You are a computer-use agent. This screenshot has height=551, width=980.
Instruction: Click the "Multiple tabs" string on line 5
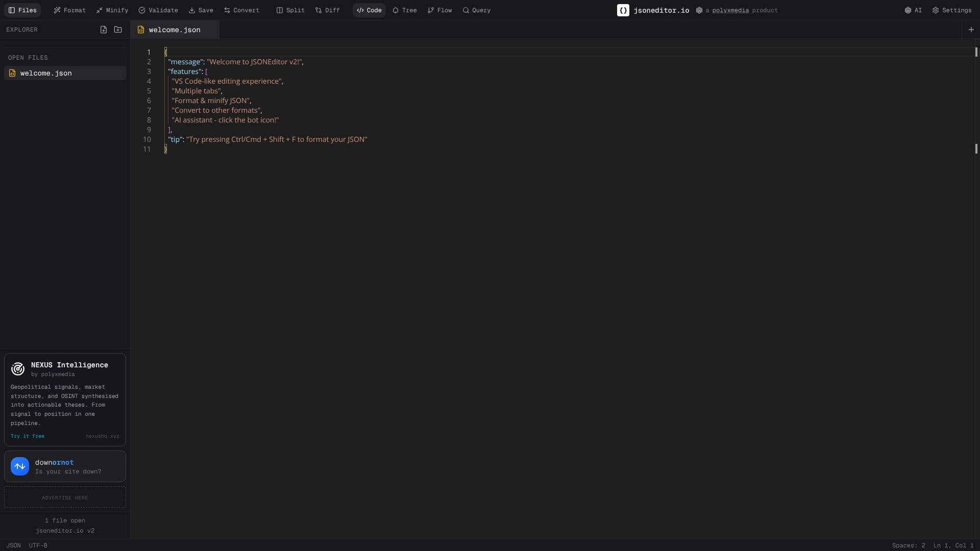coord(196,91)
